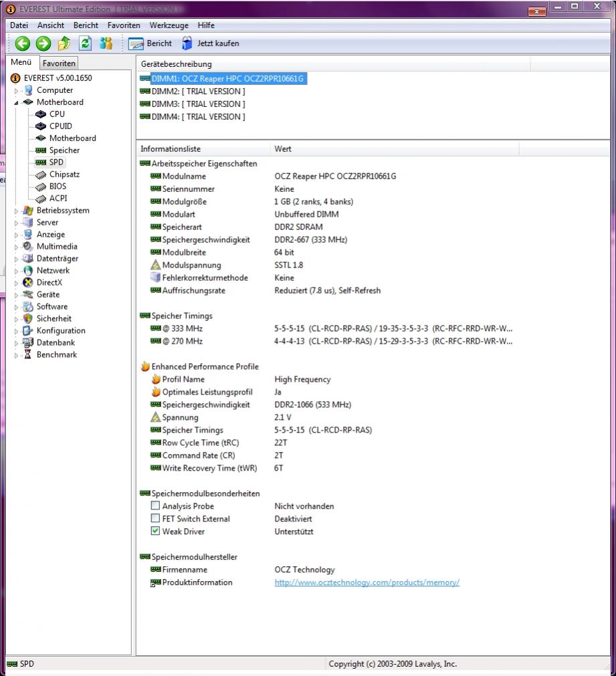Select the Software category icon
The width and height of the screenshot is (616, 676).
(28, 307)
